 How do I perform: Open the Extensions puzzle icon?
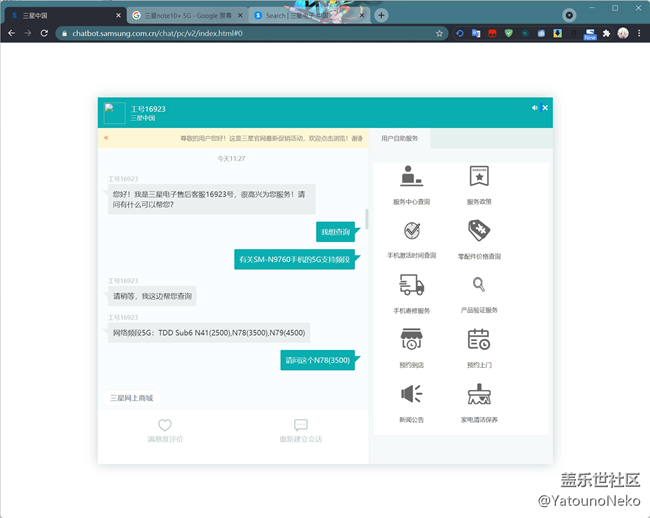(606, 33)
